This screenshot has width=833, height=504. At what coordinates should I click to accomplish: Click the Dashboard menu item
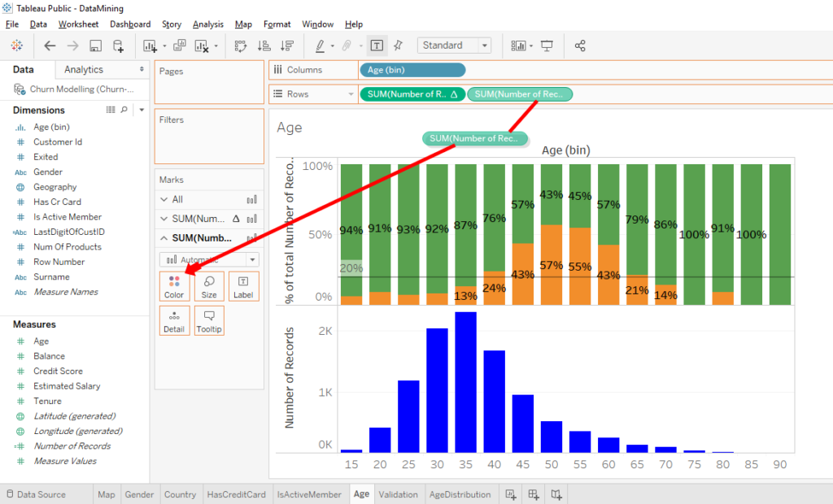point(130,24)
